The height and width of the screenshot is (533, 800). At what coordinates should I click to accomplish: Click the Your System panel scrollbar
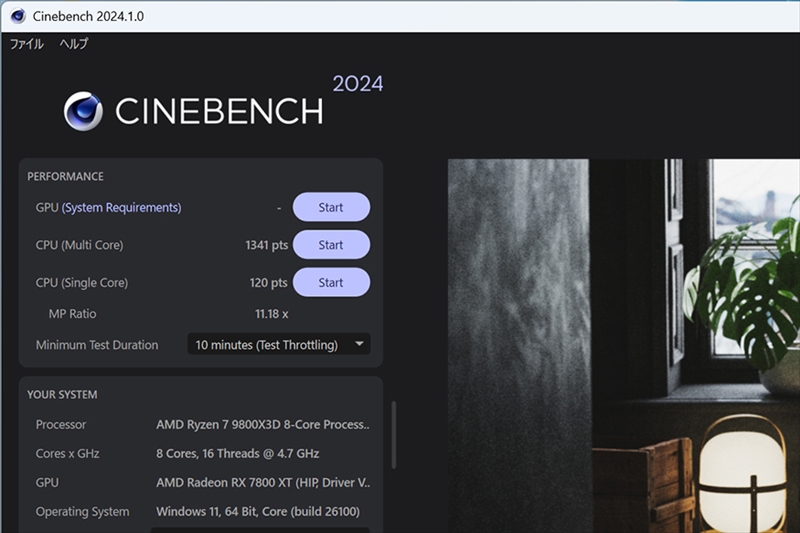tap(394, 435)
